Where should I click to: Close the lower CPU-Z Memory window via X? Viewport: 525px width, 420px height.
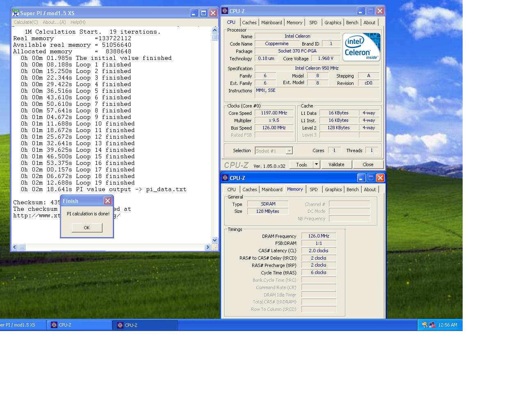(x=380, y=178)
